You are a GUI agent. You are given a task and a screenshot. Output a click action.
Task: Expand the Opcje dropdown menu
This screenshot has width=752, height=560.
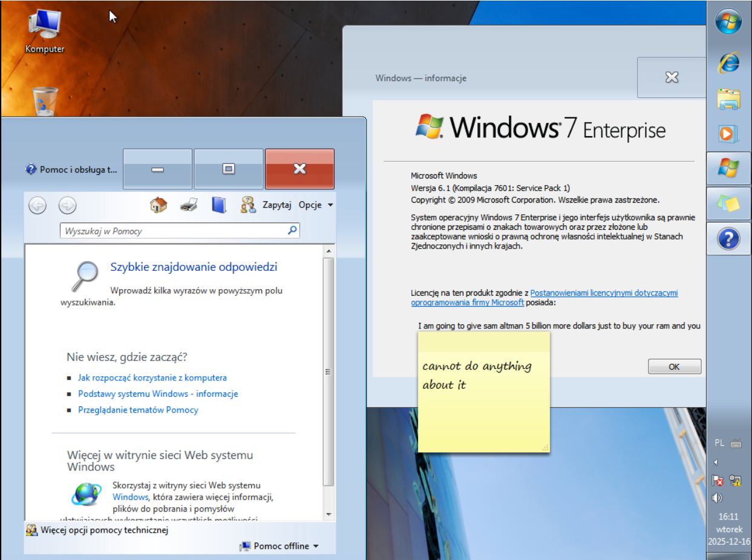316,205
